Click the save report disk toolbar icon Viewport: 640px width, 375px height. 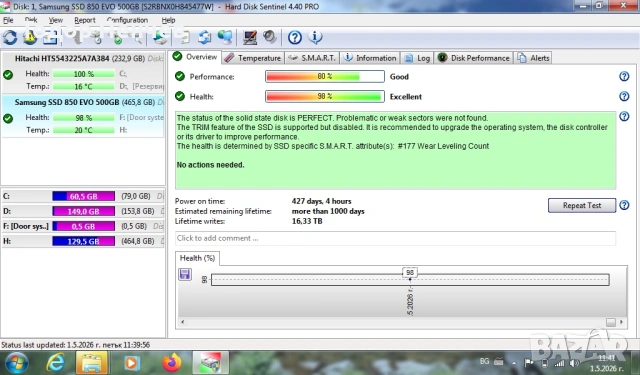click(160, 38)
